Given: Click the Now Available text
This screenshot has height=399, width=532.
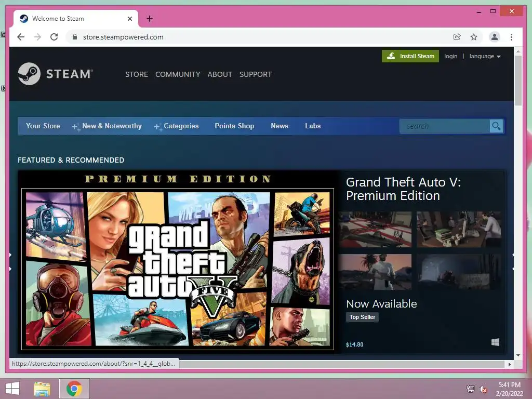Looking at the screenshot, I should coord(381,303).
